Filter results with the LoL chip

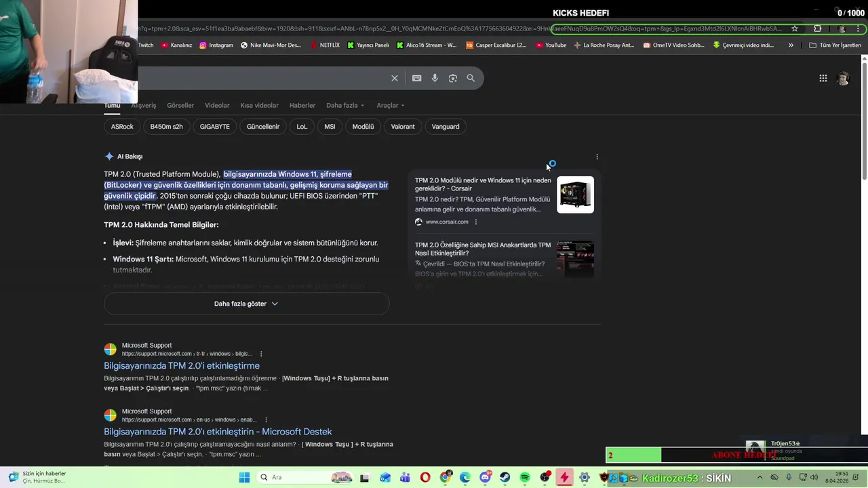click(x=302, y=127)
